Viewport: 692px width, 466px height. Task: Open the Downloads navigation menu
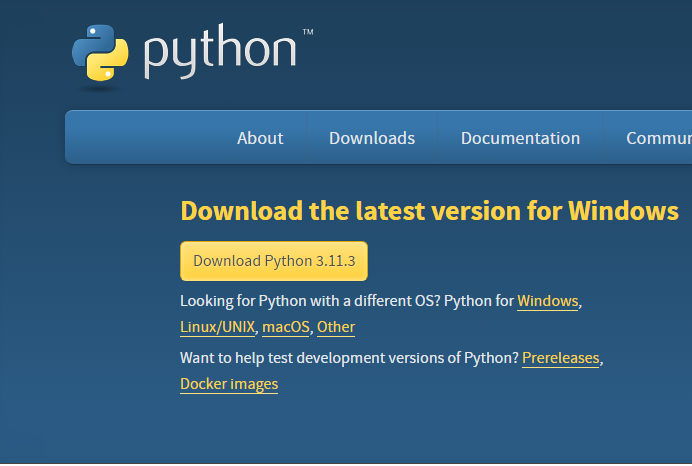pos(372,138)
